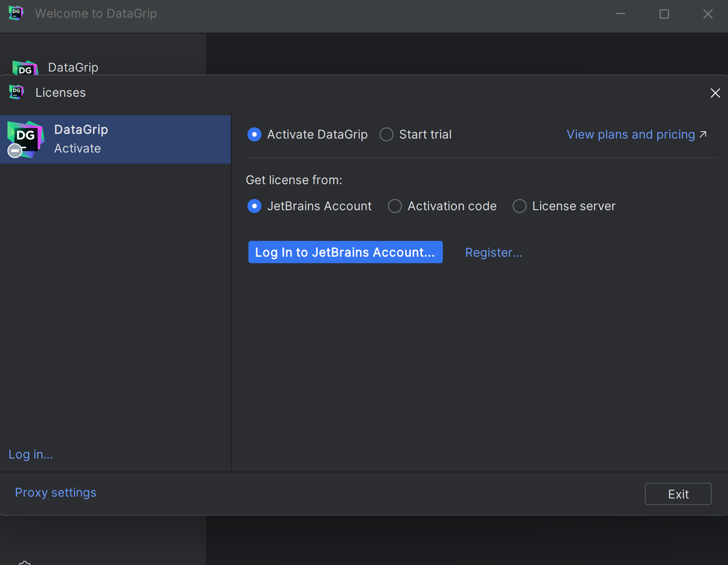This screenshot has width=728, height=565.
Task: Click the 'Licenses' dialog title text
Action: point(60,93)
